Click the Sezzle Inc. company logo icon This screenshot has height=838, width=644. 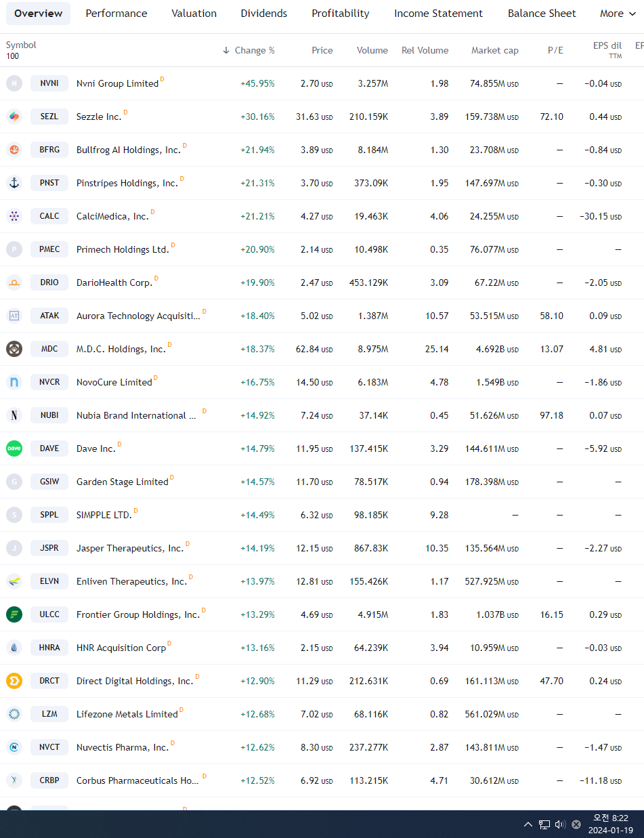tap(14, 117)
